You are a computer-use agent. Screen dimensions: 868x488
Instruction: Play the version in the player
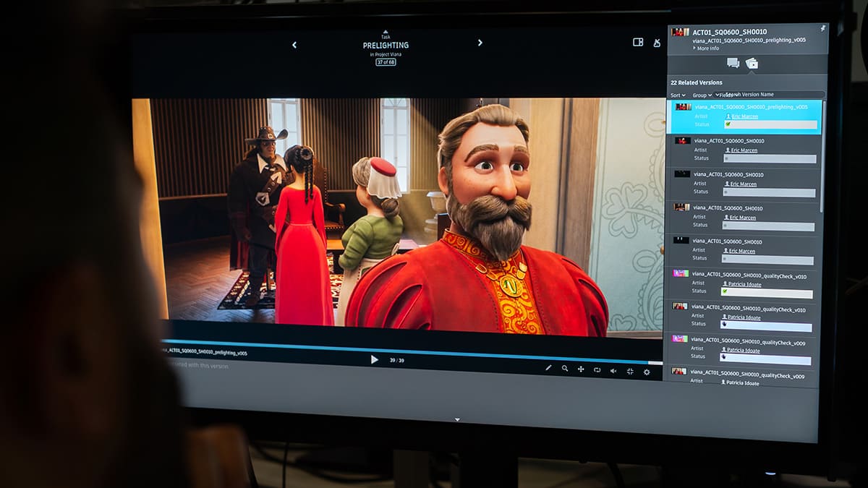(374, 359)
